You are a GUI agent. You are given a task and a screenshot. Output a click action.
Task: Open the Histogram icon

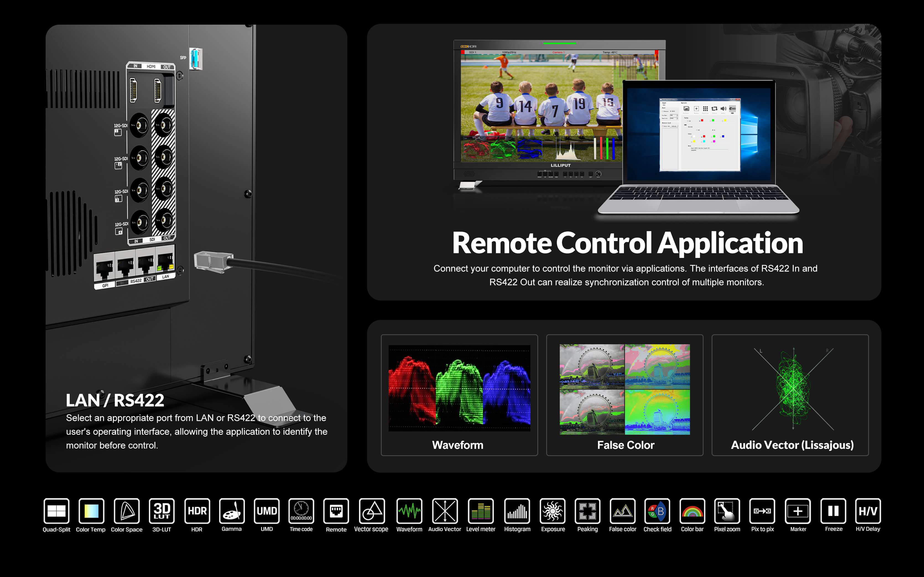coord(517,511)
